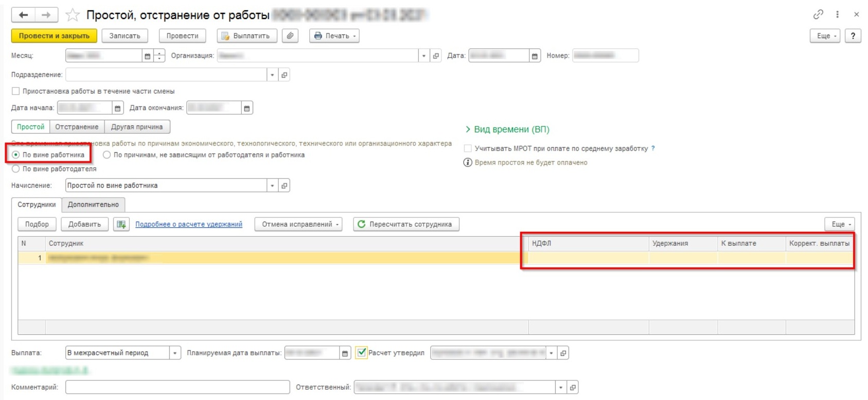Expand the Расчет утвердил dropdown
868x400 pixels.
[x=552, y=353]
